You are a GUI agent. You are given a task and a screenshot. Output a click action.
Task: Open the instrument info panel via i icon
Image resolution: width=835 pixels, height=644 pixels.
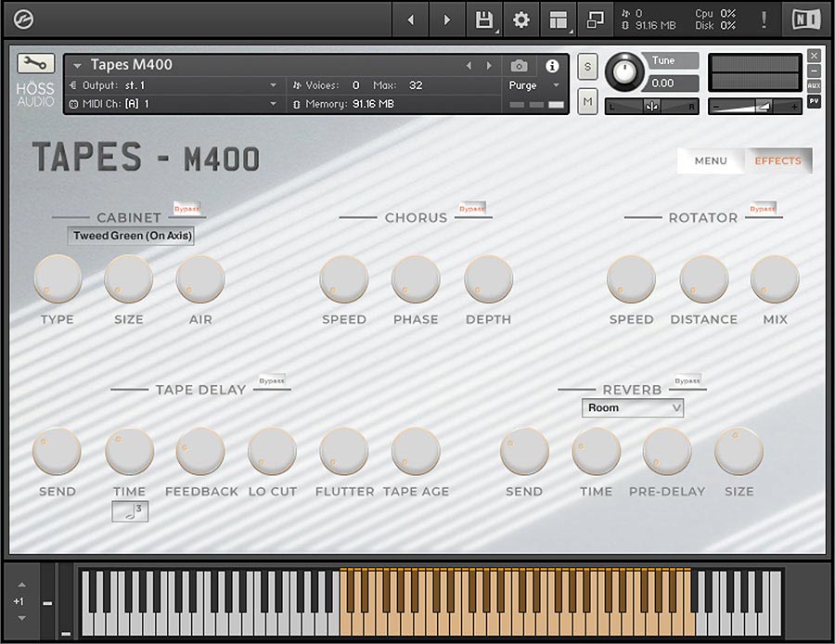(554, 65)
